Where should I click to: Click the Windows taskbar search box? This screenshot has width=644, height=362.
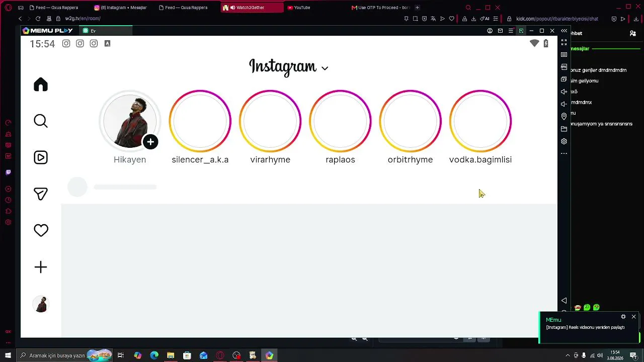[x=64, y=355]
